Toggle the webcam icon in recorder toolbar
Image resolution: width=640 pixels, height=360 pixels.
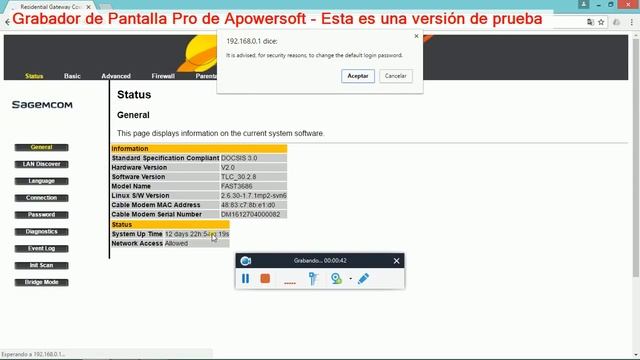pos(336,278)
